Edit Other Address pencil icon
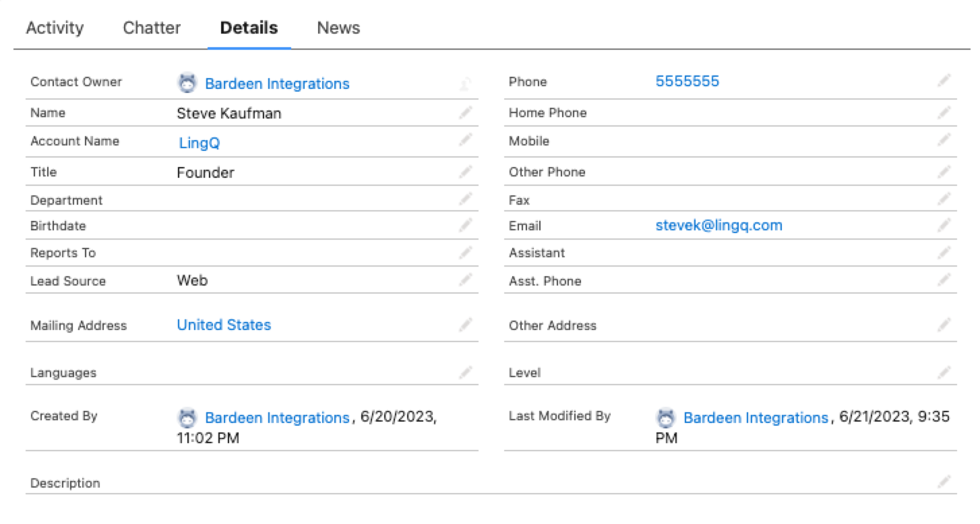 coord(944,325)
